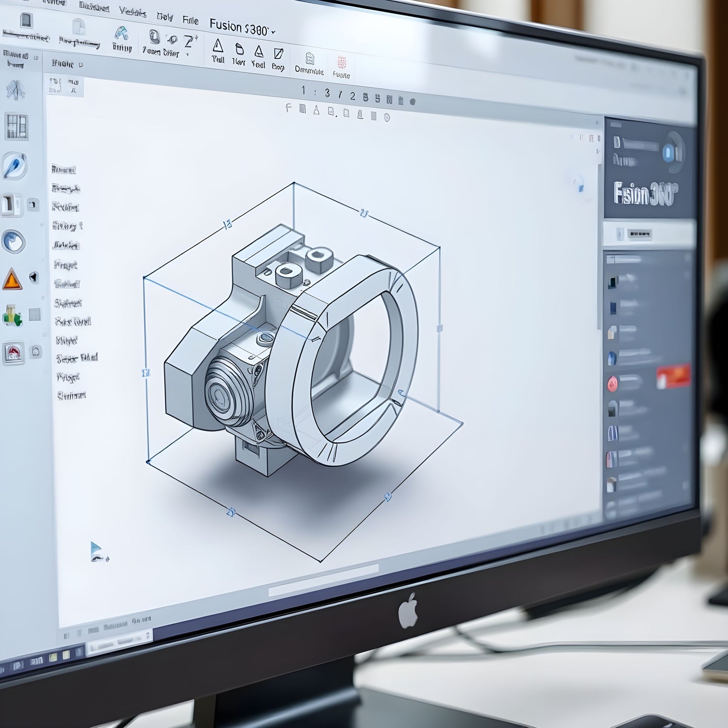Screen dimensions: 728x728
Task: Click the square handle on the box's right vertical edge
Action: [440, 329]
